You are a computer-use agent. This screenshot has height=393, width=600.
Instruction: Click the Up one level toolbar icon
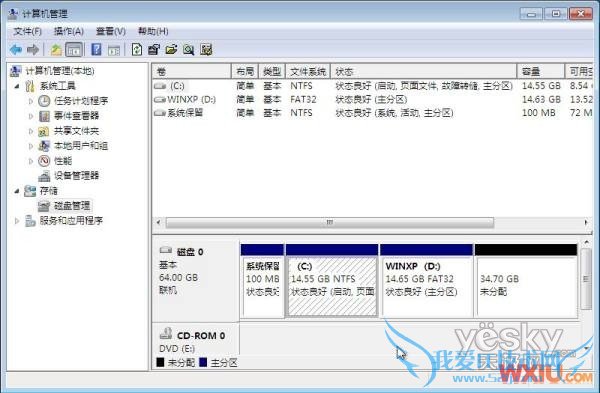[x=56, y=50]
